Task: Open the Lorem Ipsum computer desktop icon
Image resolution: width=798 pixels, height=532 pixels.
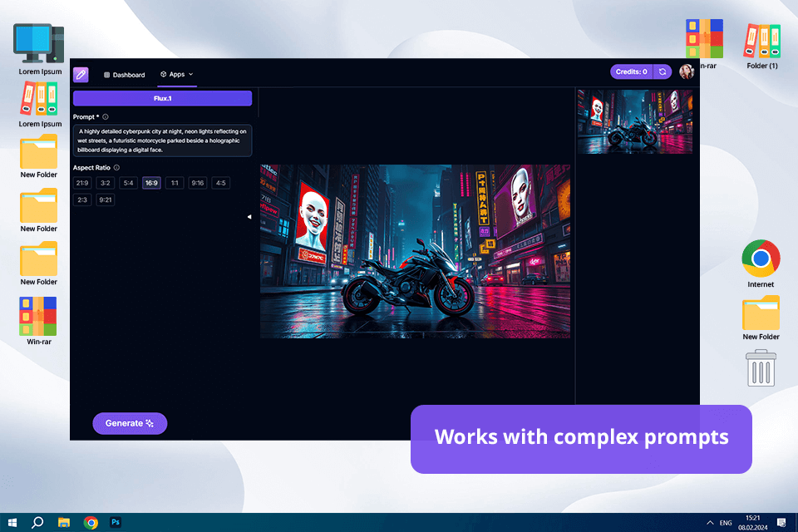Action: click(x=39, y=49)
